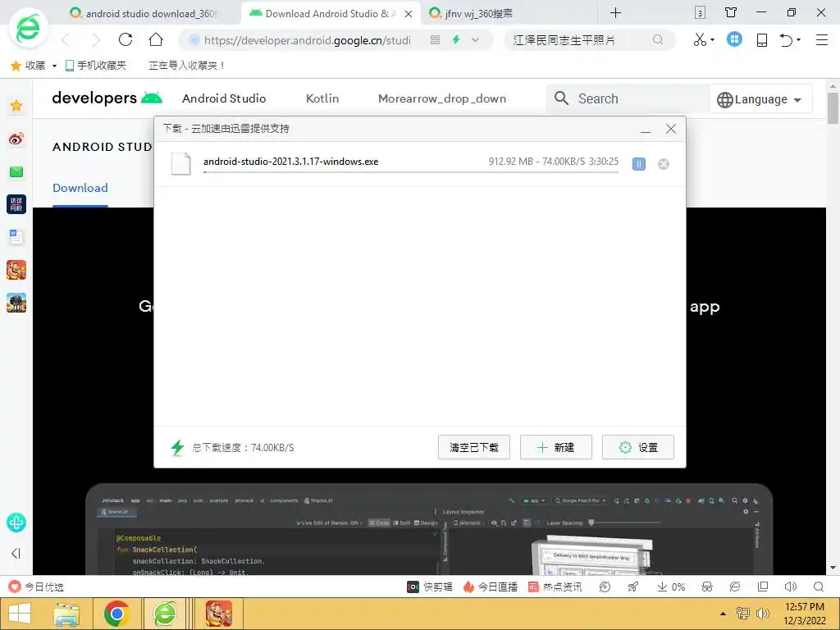Click the tab count icon showing 3

[x=700, y=12]
